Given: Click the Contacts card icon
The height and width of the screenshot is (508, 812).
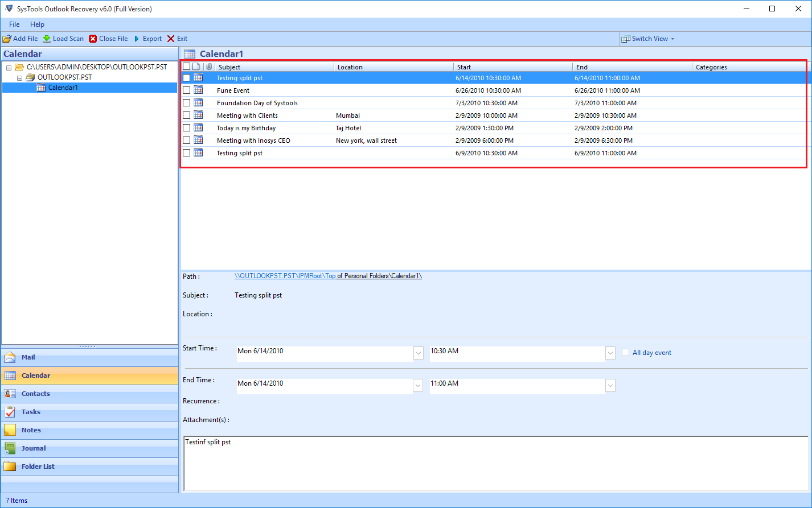Looking at the screenshot, I should point(10,394).
